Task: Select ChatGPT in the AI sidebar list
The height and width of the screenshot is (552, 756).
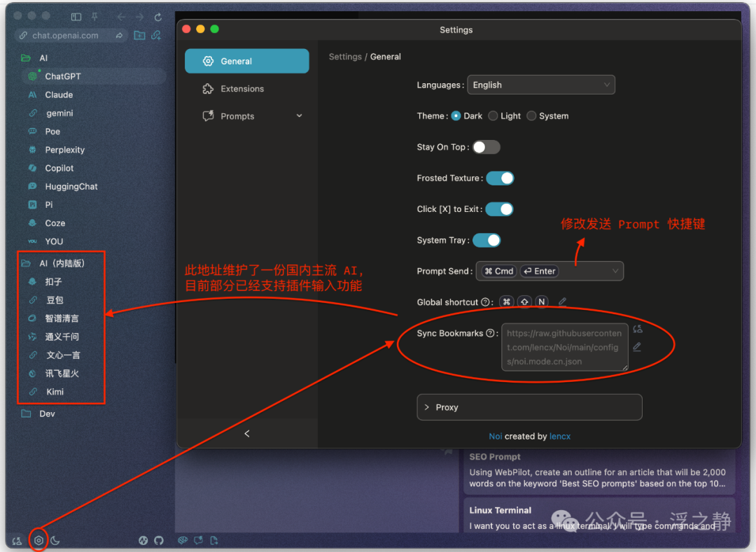Action: (94, 76)
